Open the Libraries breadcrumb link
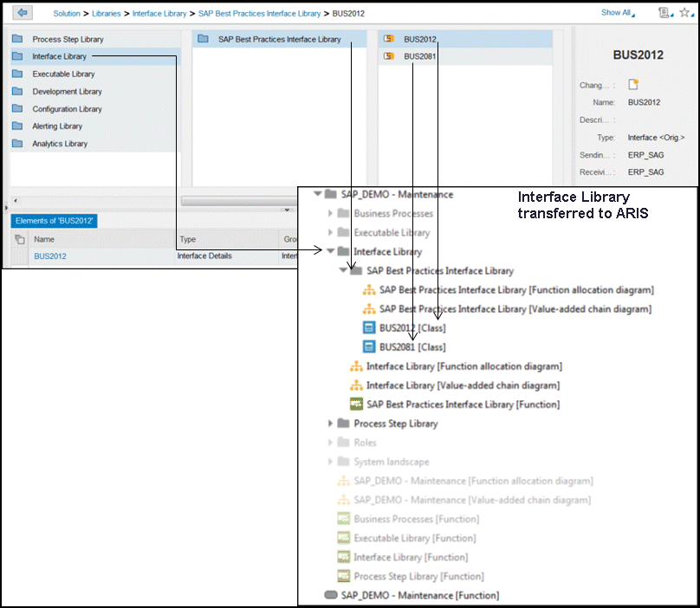 coord(107,14)
